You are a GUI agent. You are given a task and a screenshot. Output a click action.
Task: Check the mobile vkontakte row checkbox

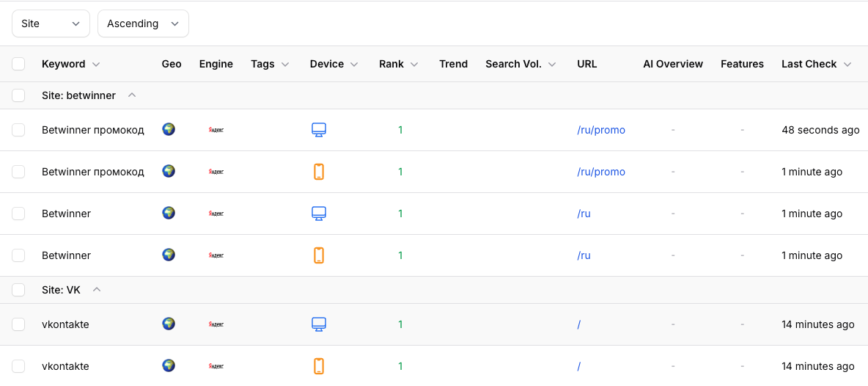point(18,366)
